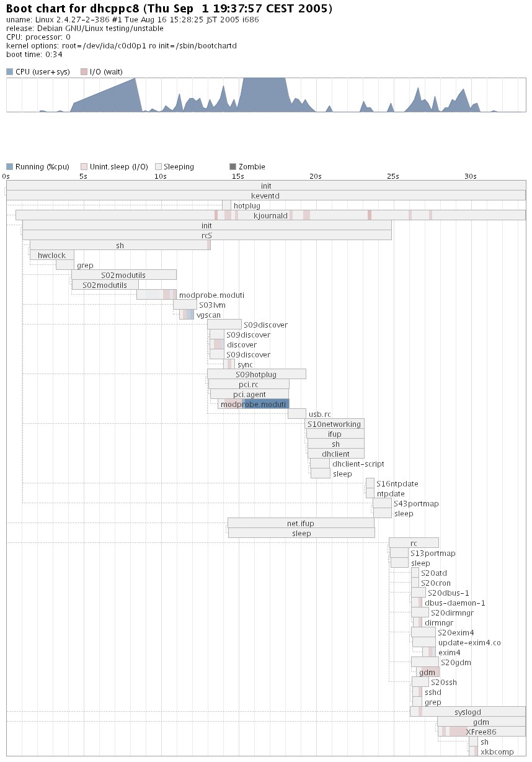Image resolution: width=532 pixels, height=762 pixels.
Task: Select the S10networking process bar
Action: 334,424
